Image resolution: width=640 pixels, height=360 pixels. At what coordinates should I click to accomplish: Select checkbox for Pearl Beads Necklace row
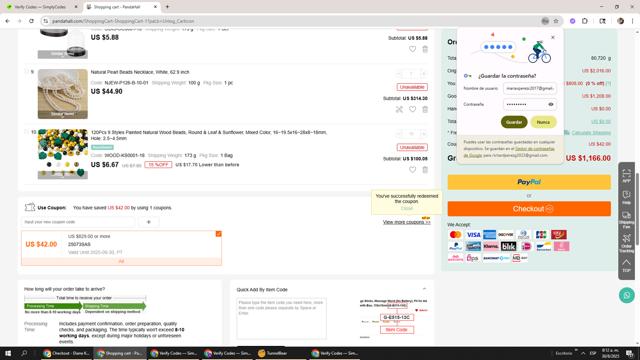click(27, 71)
